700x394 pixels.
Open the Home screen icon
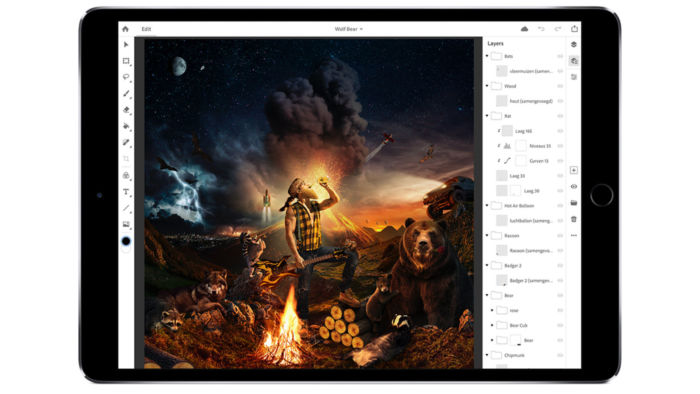pyautogui.click(x=125, y=29)
